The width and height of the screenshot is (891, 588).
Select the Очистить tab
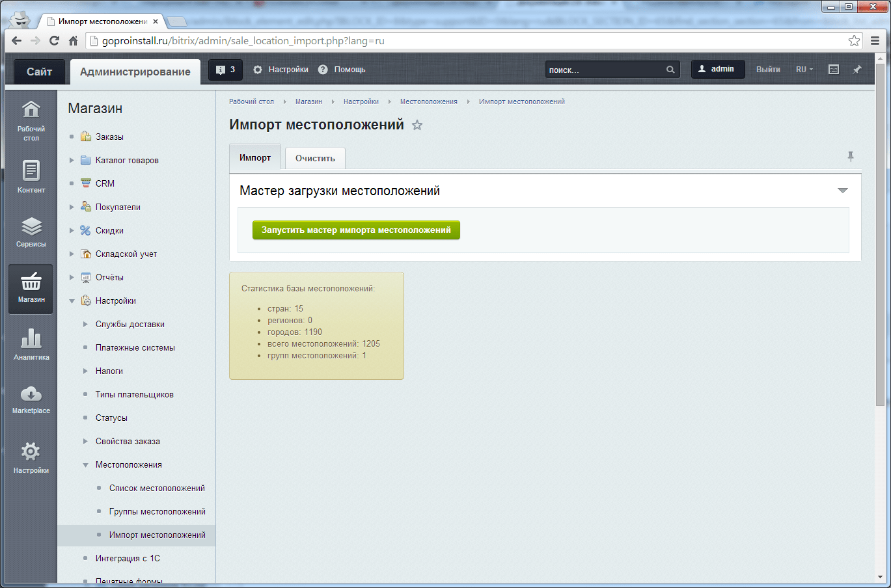tap(315, 158)
